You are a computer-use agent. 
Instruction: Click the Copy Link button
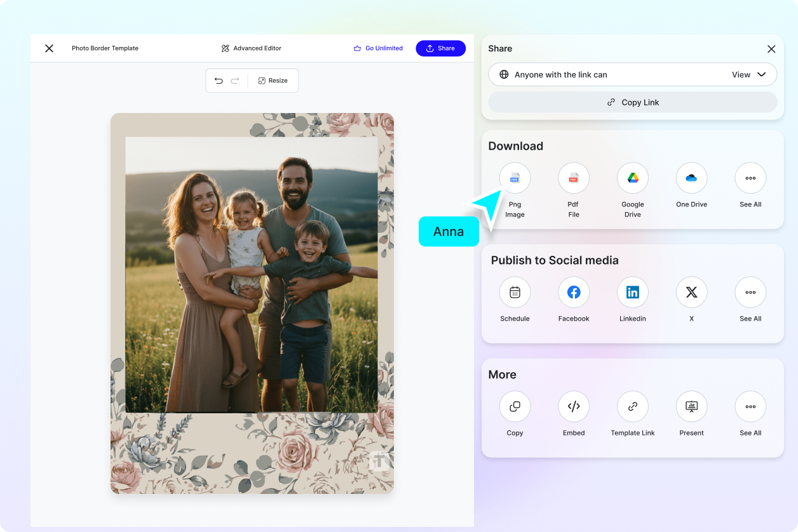633,102
